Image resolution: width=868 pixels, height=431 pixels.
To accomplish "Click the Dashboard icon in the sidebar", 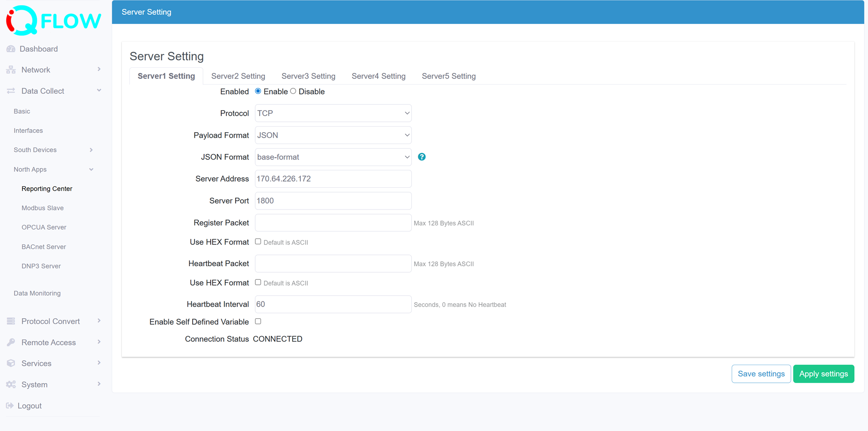I will click(x=11, y=49).
